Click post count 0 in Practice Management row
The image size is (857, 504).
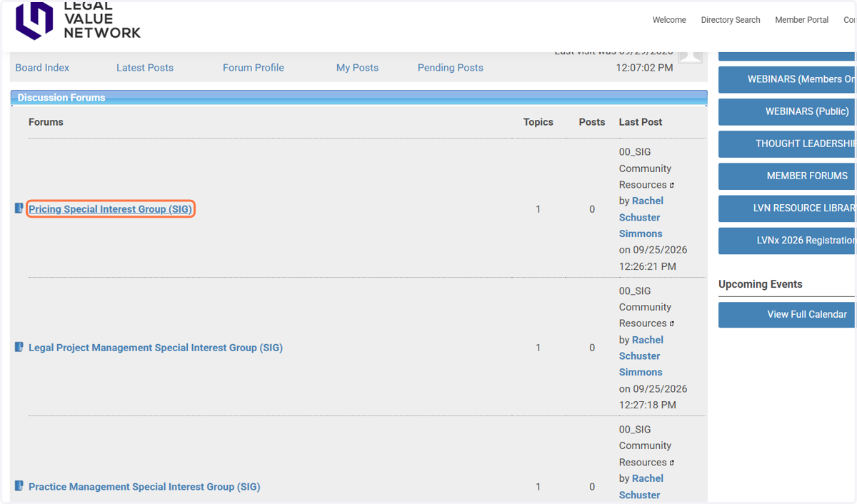592,487
